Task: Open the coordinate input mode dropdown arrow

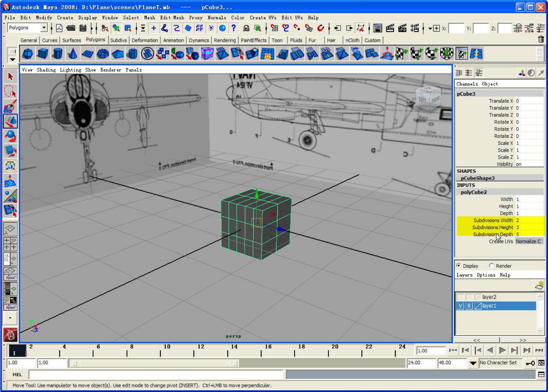Action: [x=430, y=29]
